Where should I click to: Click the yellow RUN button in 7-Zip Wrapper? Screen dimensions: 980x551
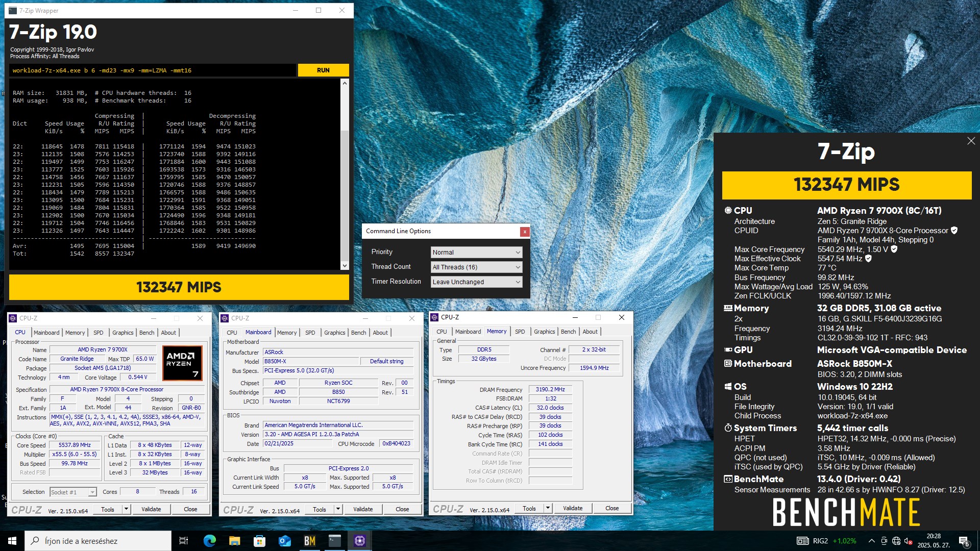323,70
